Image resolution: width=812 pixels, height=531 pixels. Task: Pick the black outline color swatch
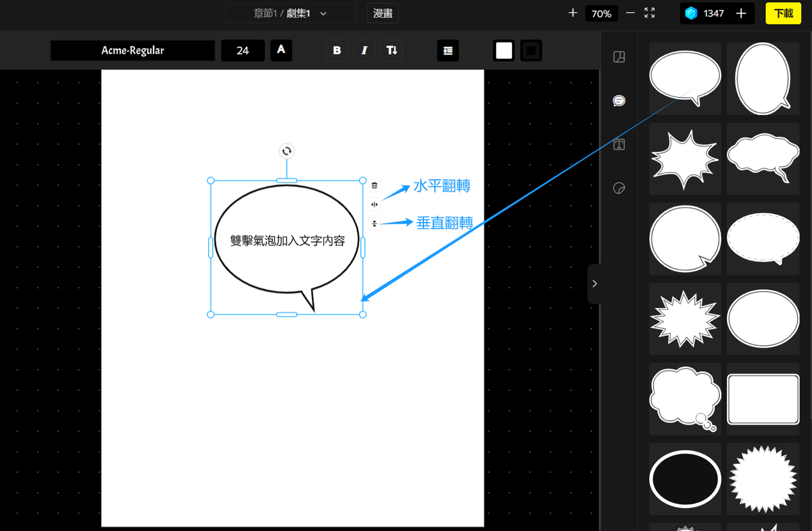531,51
